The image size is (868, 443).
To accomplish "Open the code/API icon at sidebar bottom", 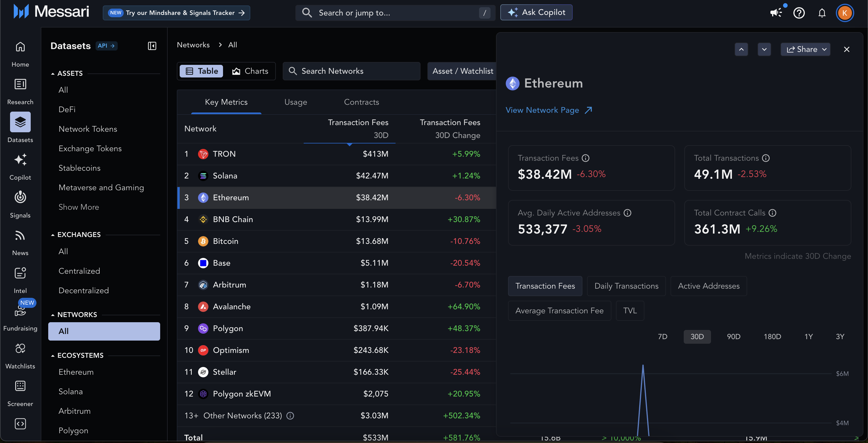I will click(20, 424).
